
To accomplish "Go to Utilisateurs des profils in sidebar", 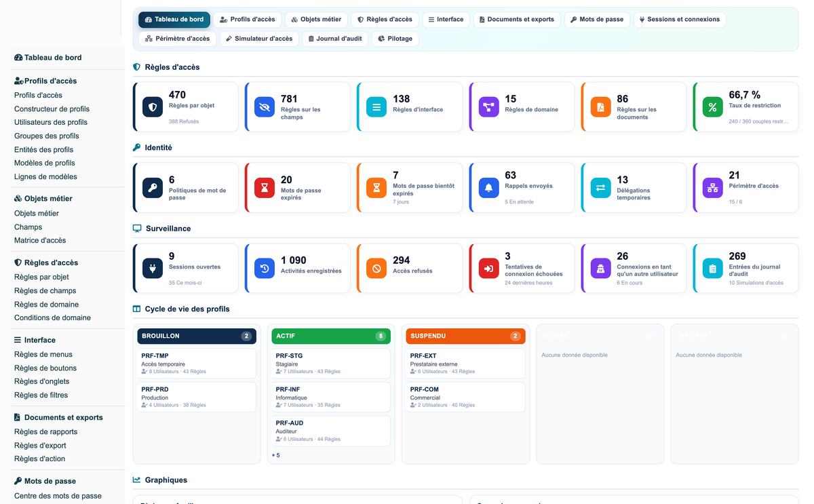I will pos(51,123).
